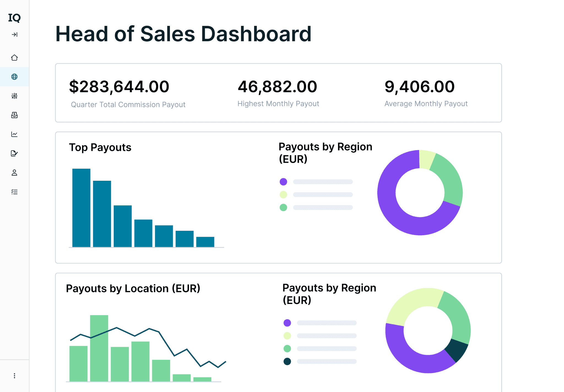
Task: Click the dark teal legend dot in lower region chart
Action: pos(287,361)
